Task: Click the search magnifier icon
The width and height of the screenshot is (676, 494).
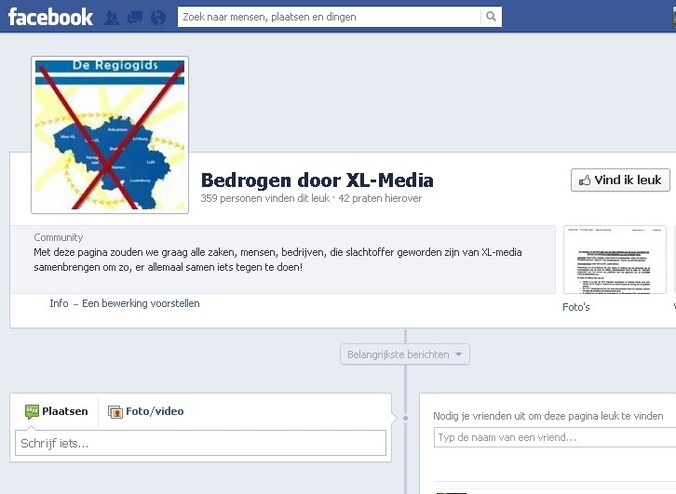Action: pos(491,16)
